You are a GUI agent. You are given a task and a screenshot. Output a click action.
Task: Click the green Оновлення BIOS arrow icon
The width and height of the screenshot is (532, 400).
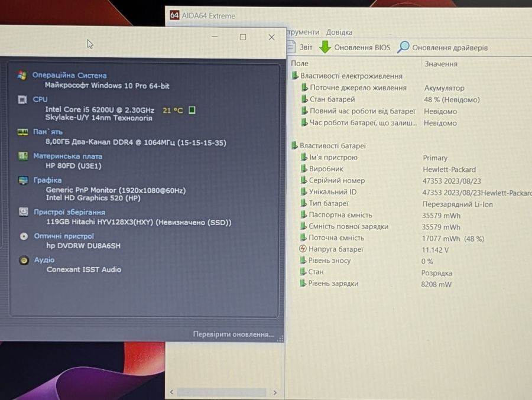[x=325, y=47]
